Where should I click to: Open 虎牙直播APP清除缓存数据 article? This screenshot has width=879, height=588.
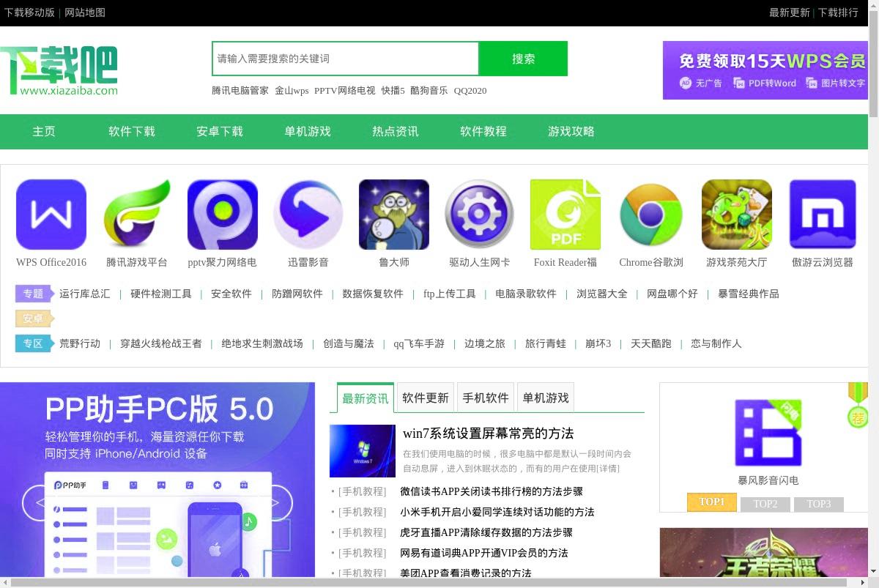coord(486,532)
